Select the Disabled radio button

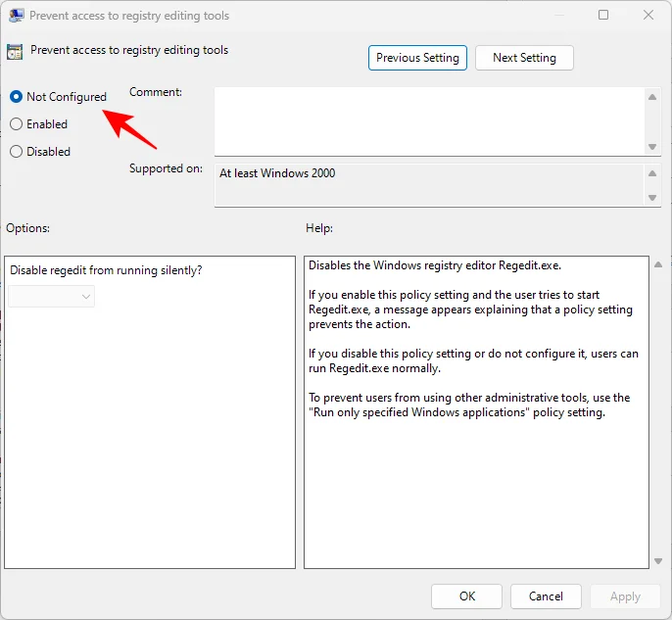(x=17, y=152)
